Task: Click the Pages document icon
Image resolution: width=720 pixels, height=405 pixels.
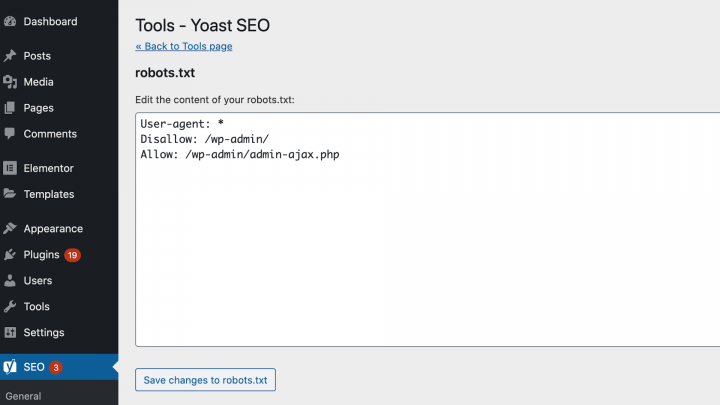Action: point(10,108)
